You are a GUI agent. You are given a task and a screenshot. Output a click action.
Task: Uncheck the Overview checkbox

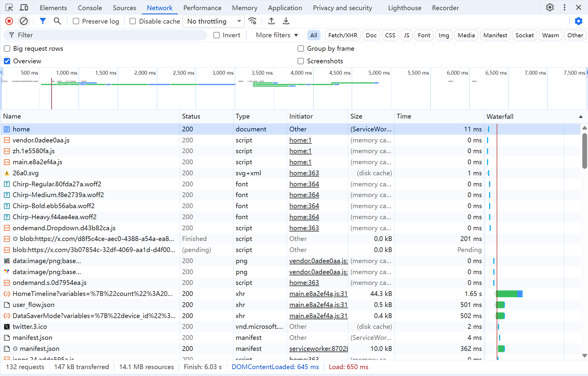point(7,61)
